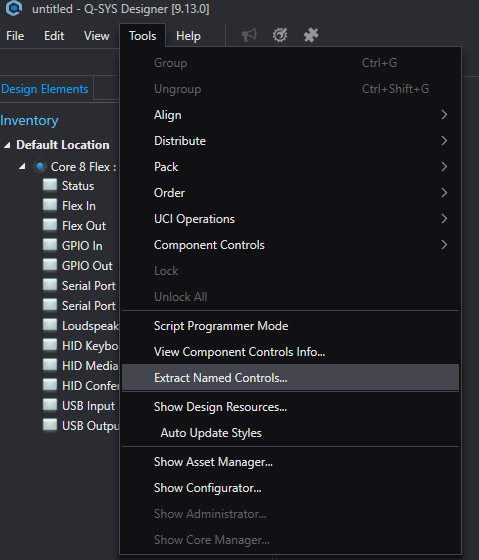Click the USB Input component icon
479x560 pixels.
pos(50,405)
